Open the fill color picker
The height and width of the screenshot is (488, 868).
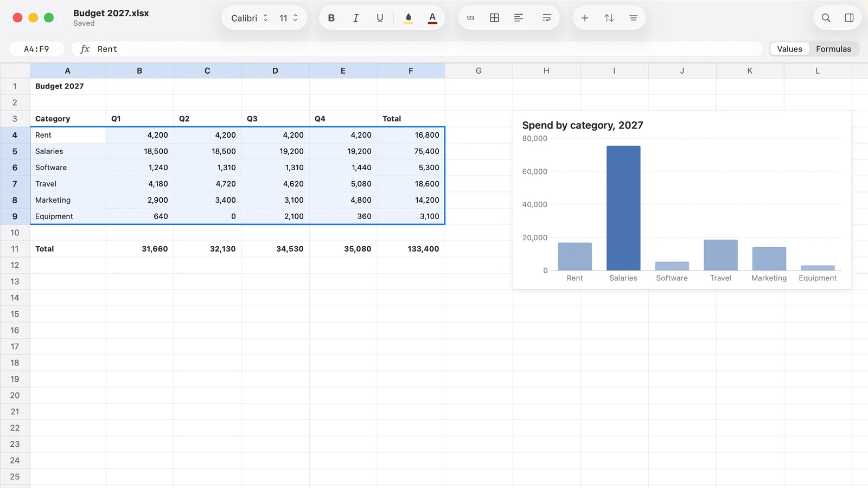[409, 18]
